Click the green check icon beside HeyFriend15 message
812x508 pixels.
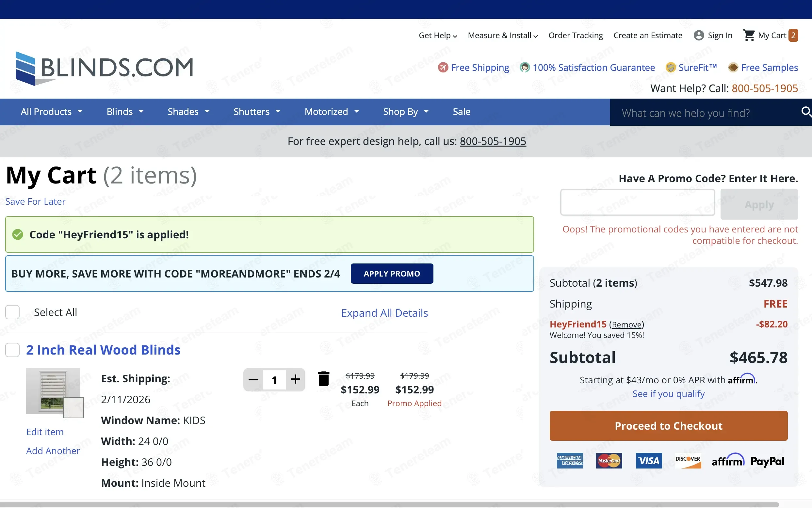click(x=18, y=234)
